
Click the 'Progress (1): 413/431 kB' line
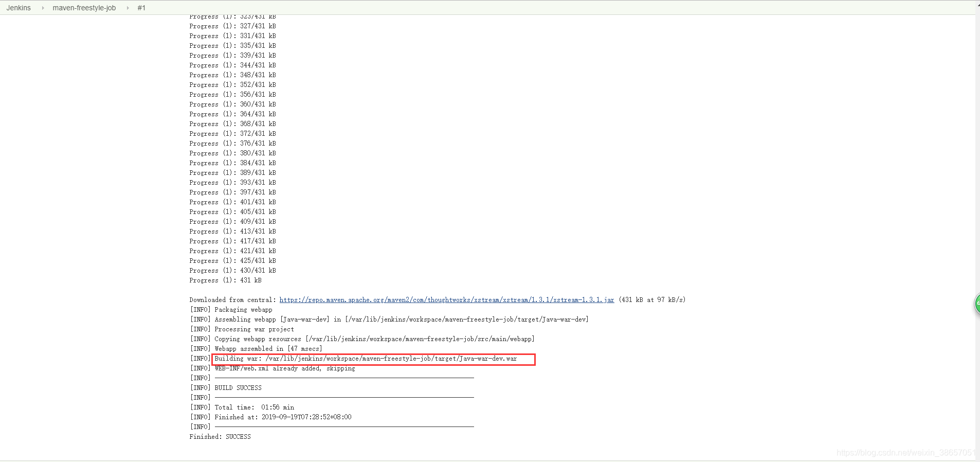coord(232,232)
